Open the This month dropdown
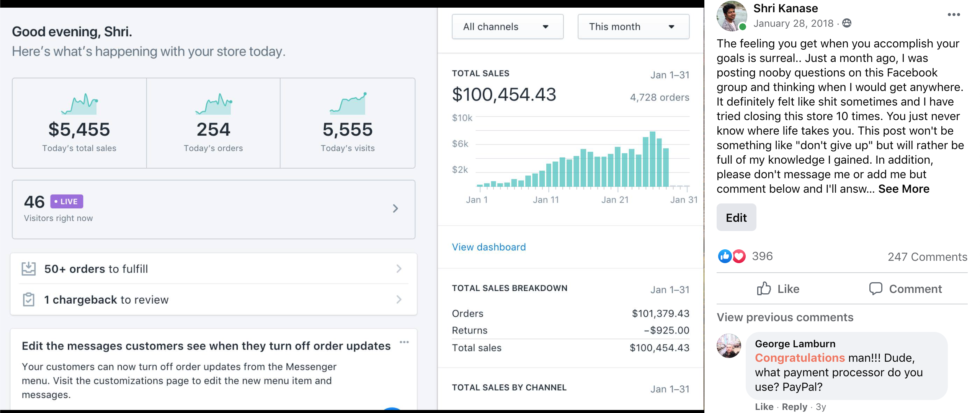 [633, 27]
